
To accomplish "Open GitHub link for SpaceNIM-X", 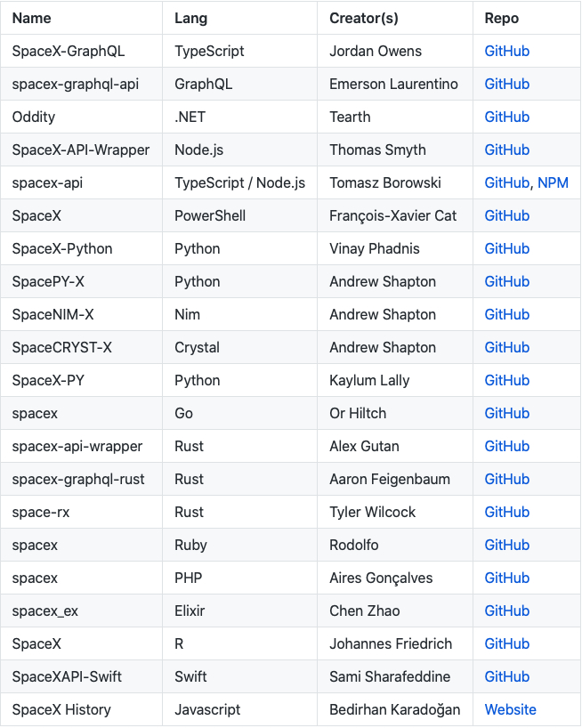I will pos(507,315).
